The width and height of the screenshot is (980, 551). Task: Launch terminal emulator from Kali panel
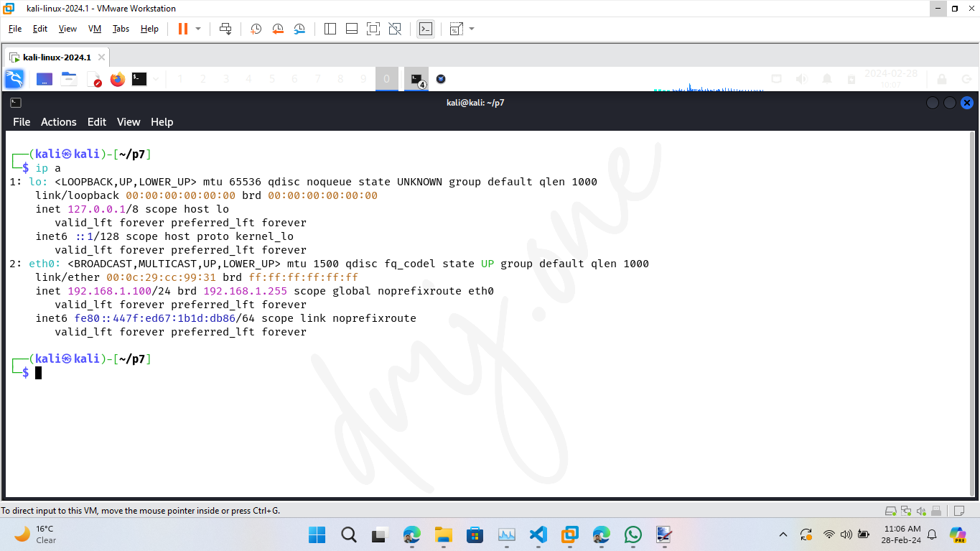pos(139,79)
